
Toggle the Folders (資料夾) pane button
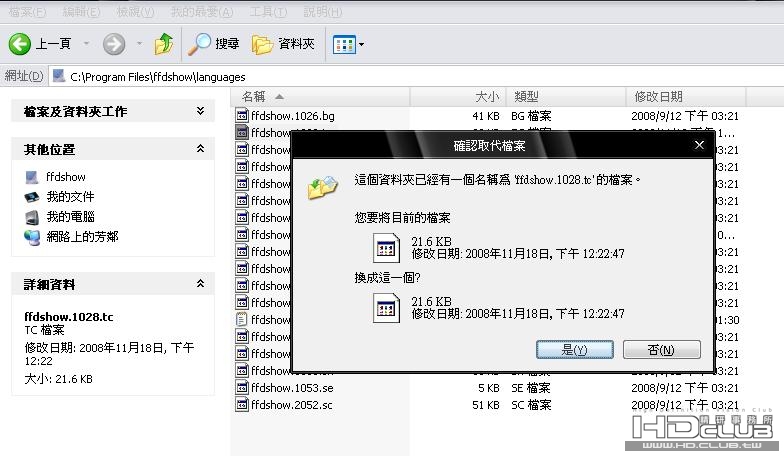pos(283,44)
